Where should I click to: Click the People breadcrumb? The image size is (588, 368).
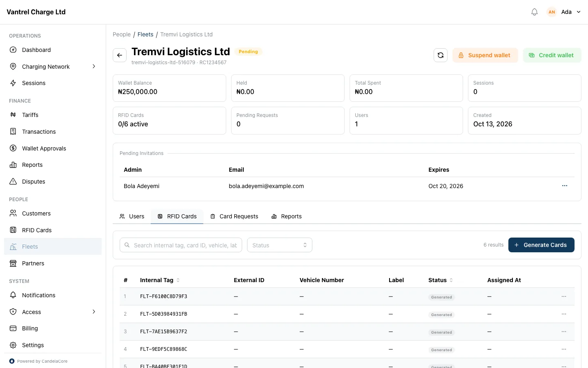coord(122,34)
